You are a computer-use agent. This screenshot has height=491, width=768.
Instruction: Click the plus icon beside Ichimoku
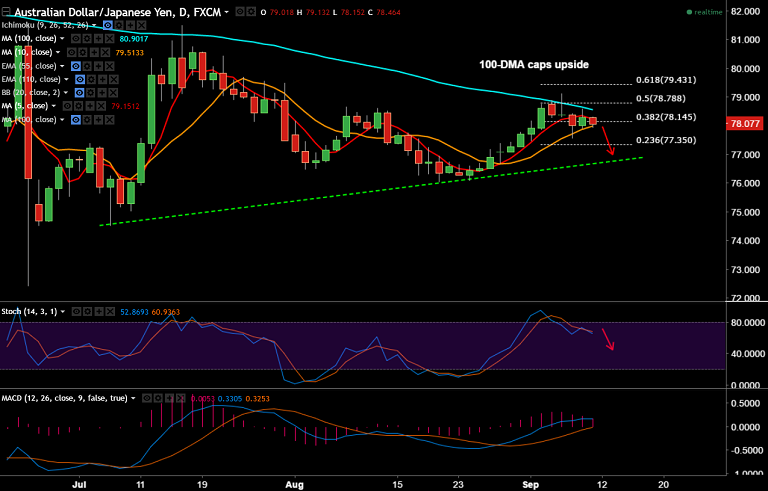click(130, 25)
